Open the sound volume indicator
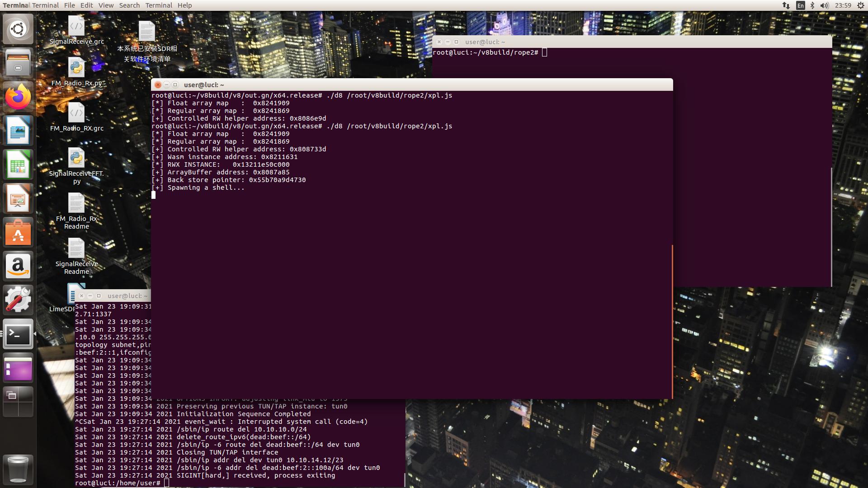 (824, 5)
